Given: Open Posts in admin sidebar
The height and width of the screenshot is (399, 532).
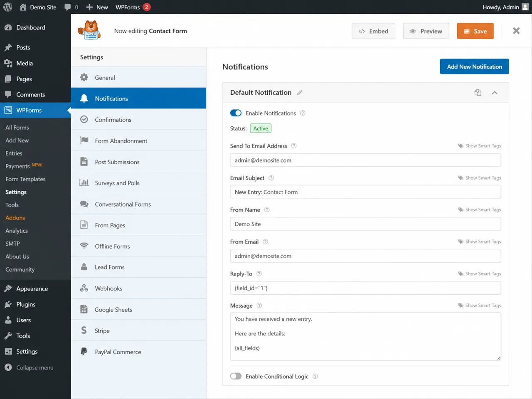Looking at the screenshot, I should point(35,47).
